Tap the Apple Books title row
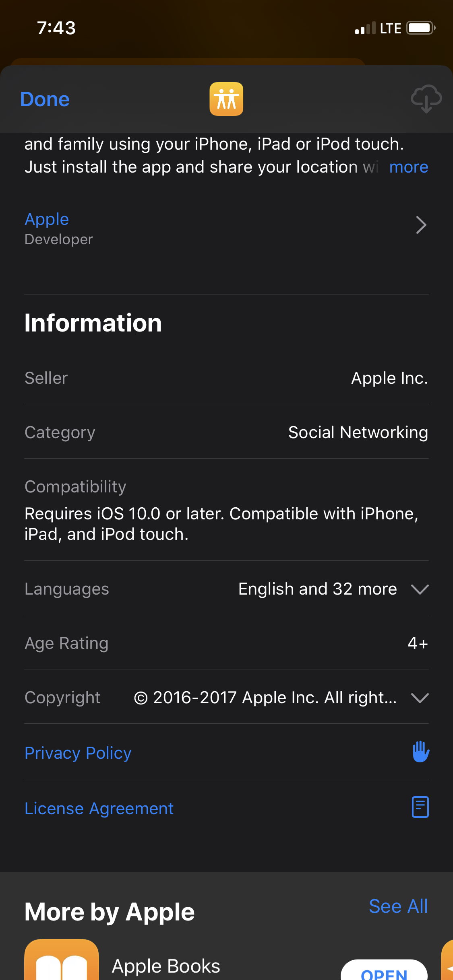Viewport: 453px width, 980px height. coord(166,966)
